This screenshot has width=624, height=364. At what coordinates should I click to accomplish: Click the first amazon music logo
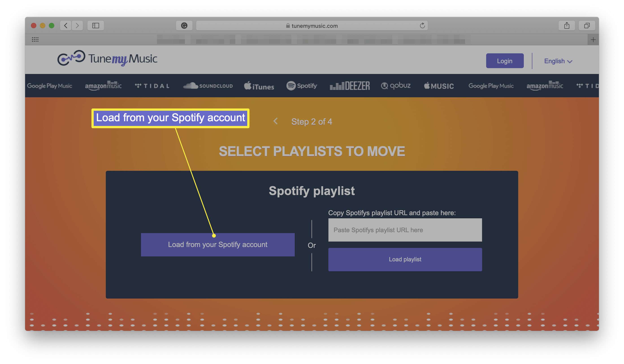pyautogui.click(x=103, y=86)
